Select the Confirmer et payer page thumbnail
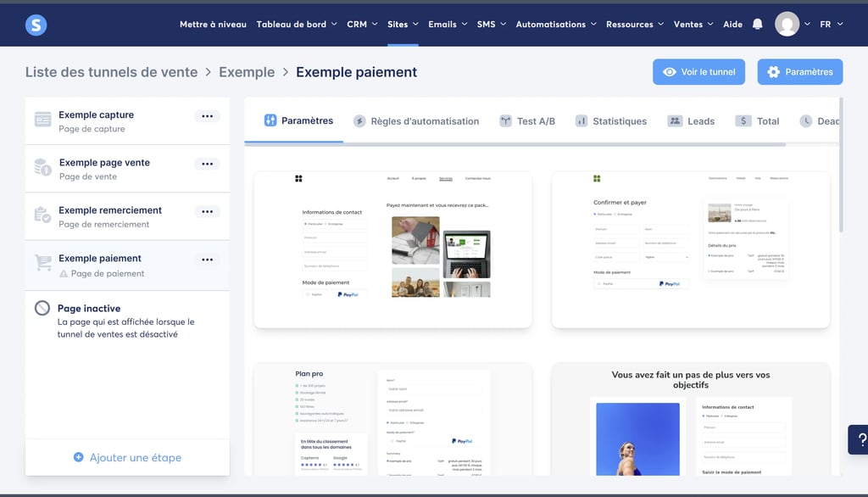Viewport: 868px width, 497px height. pyautogui.click(x=690, y=248)
